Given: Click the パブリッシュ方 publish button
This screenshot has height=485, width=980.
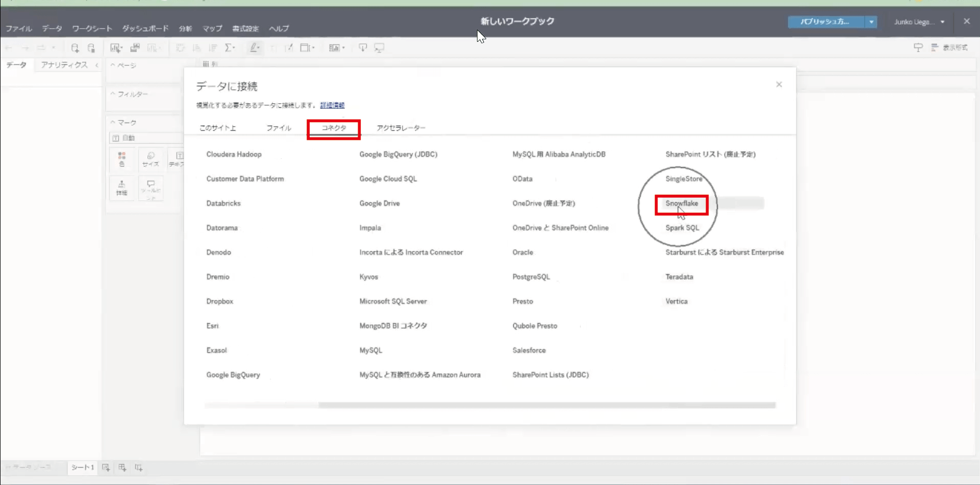Looking at the screenshot, I should pos(826,22).
